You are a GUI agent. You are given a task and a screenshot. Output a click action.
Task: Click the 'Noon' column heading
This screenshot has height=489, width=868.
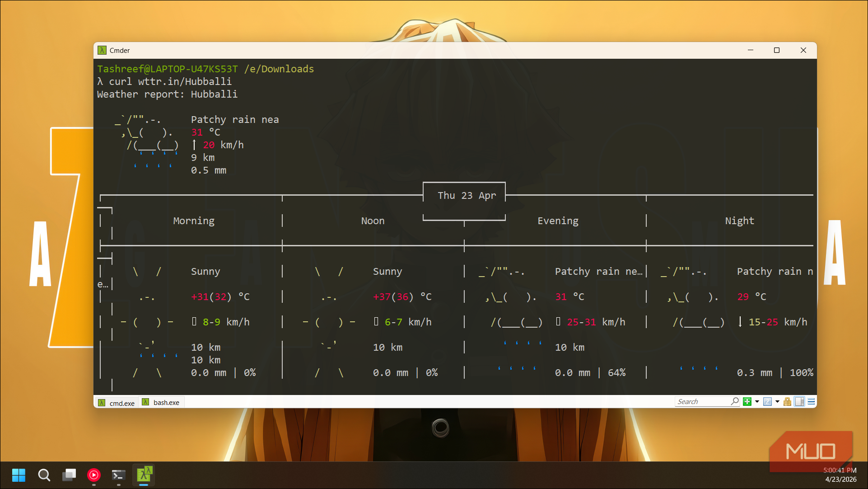pyautogui.click(x=373, y=221)
